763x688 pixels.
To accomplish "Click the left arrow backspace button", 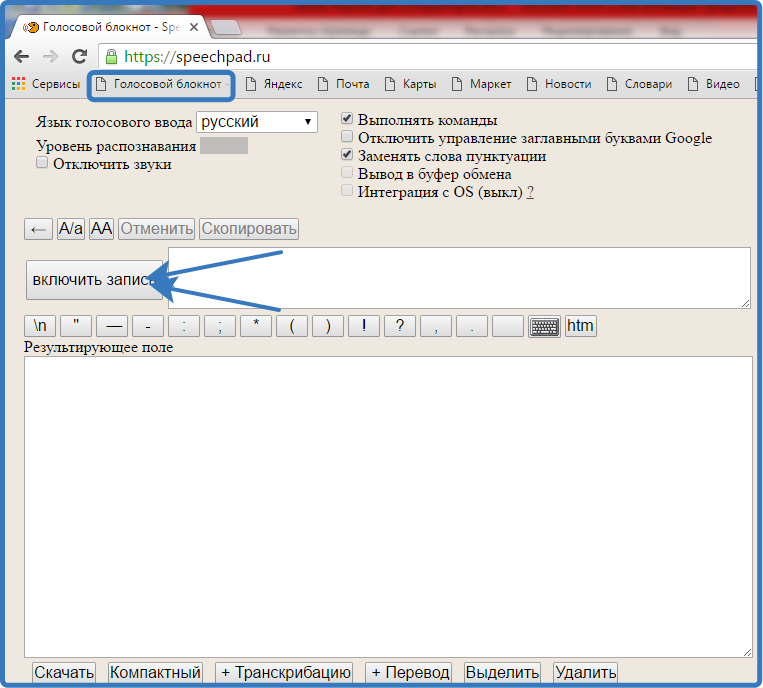I will pyautogui.click(x=38, y=229).
